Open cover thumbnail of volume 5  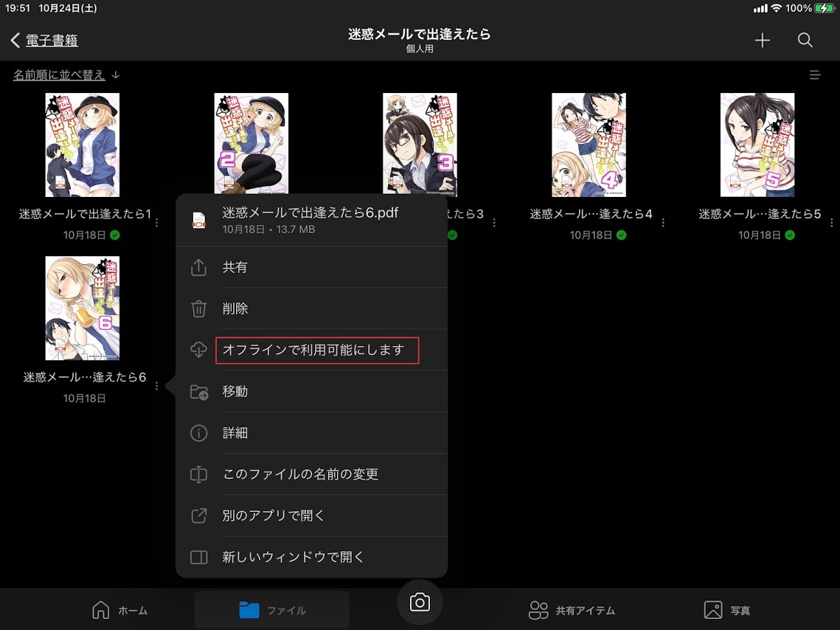(x=757, y=145)
